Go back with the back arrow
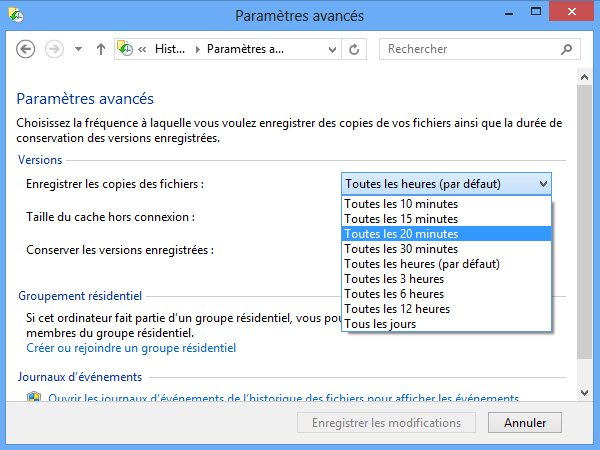 (26, 49)
